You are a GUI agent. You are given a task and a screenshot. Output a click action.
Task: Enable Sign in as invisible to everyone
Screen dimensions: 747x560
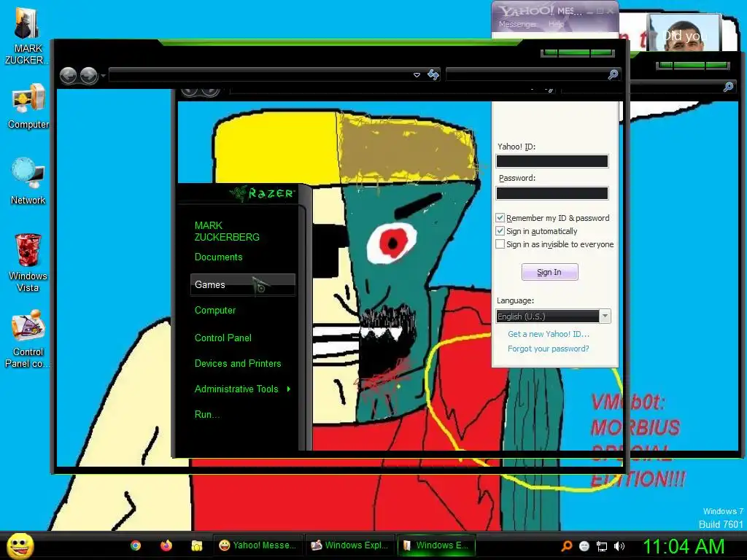pos(500,244)
